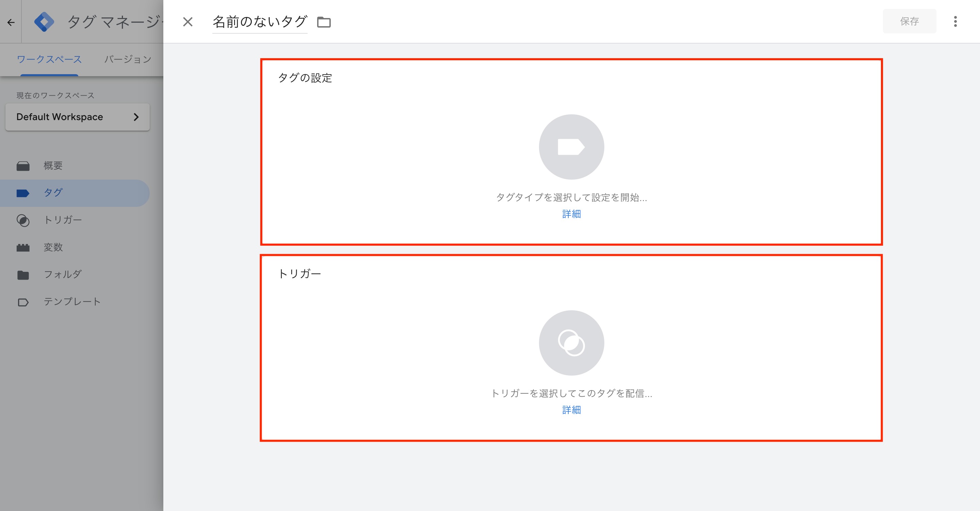Click the 保存 (Save) button

tap(909, 21)
